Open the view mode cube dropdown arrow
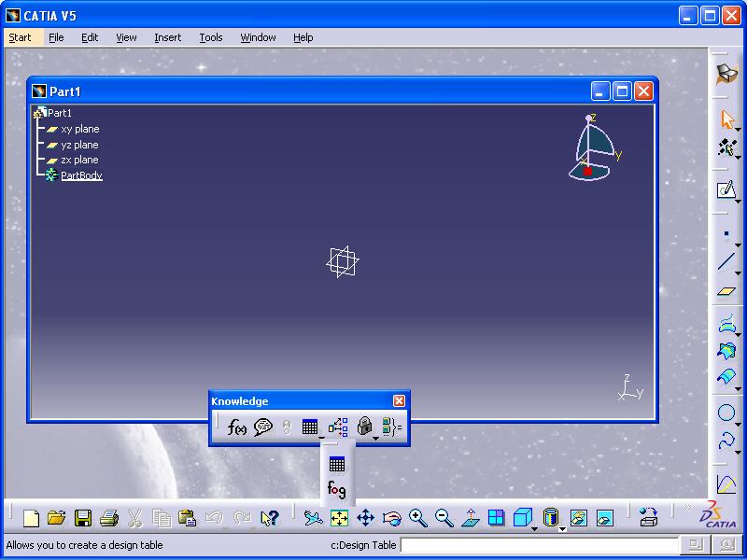The height and width of the screenshot is (560, 747). point(533,528)
